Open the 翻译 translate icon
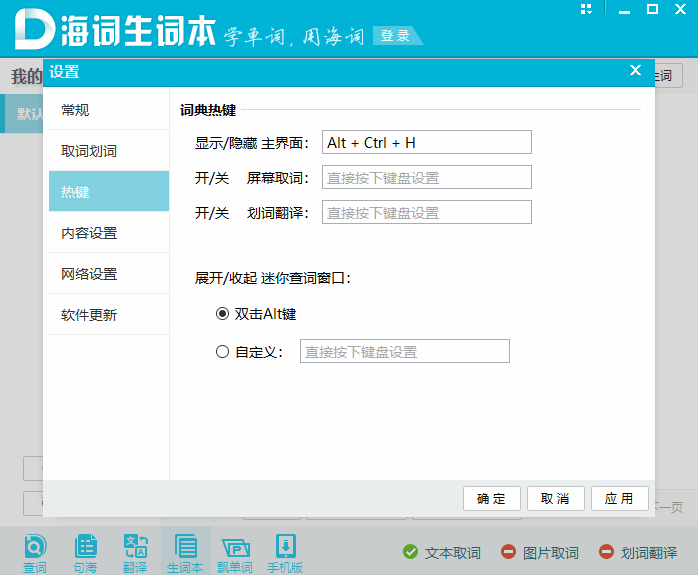 (135, 552)
